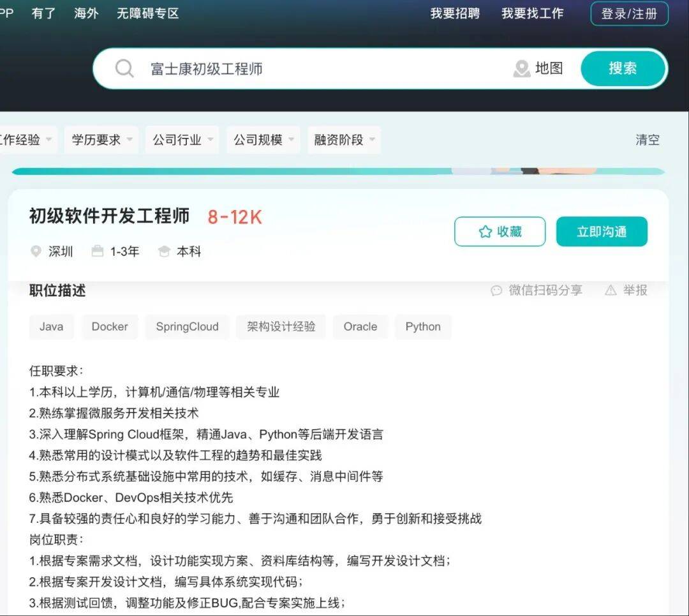Click the magnifier search icon

(x=125, y=68)
